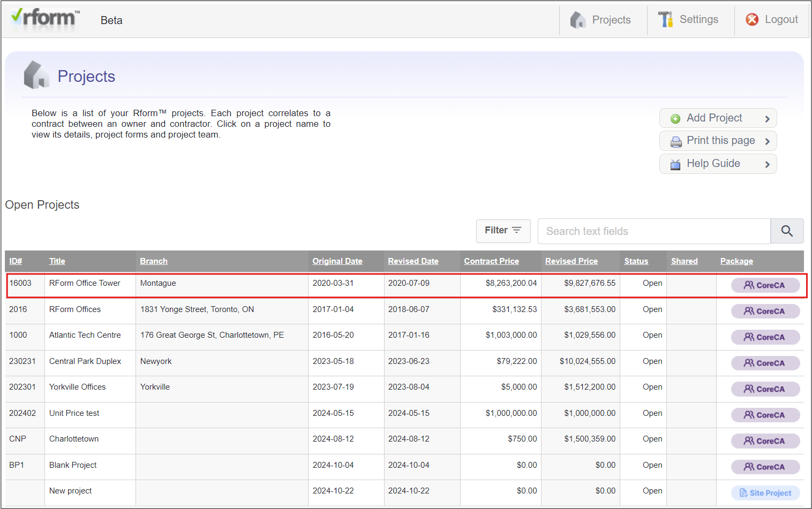Open the Help Guide
Image resolution: width=812 pixels, height=509 pixels.
pos(718,164)
